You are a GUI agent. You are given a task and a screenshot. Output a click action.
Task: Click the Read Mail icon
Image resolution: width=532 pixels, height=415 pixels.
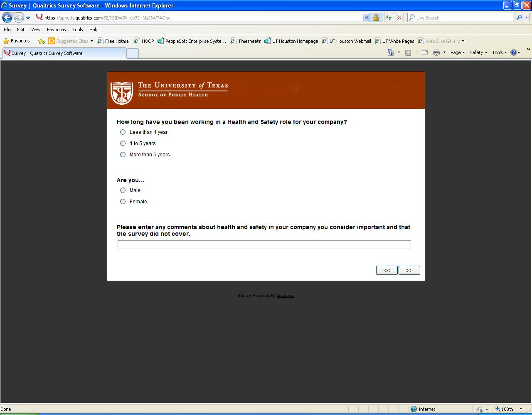point(425,52)
